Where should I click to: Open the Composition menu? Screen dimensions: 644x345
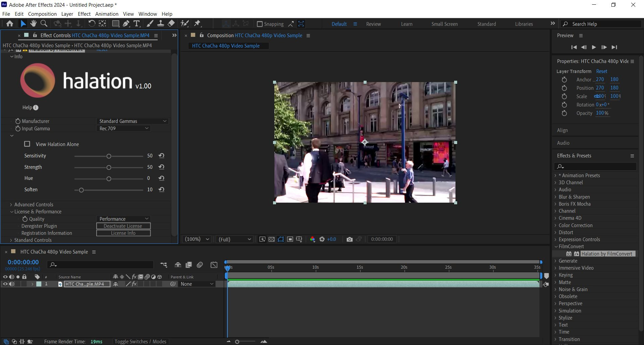coord(42,14)
